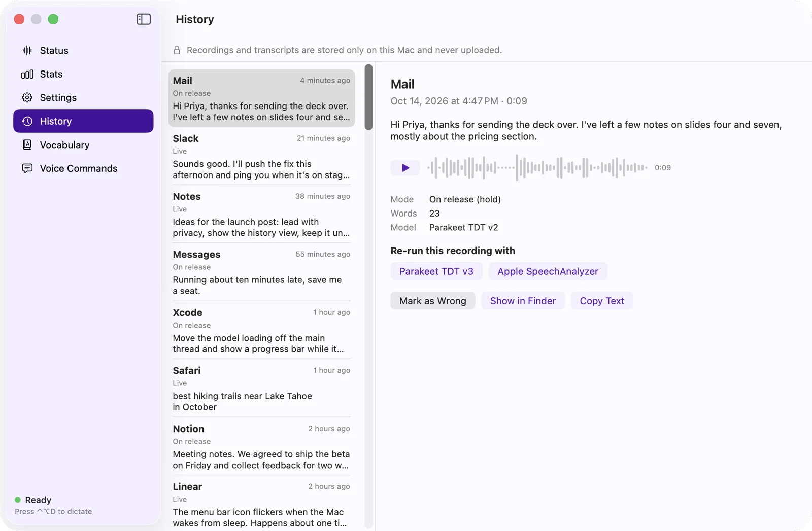This screenshot has height=531, width=812.
Task: Show the recording in Finder
Action: pos(523,301)
